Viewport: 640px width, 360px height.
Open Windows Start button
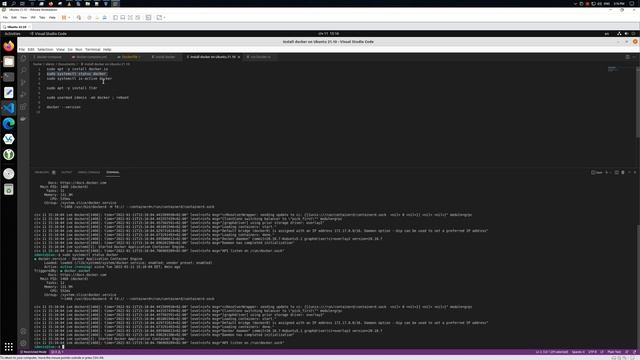[4, 3]
